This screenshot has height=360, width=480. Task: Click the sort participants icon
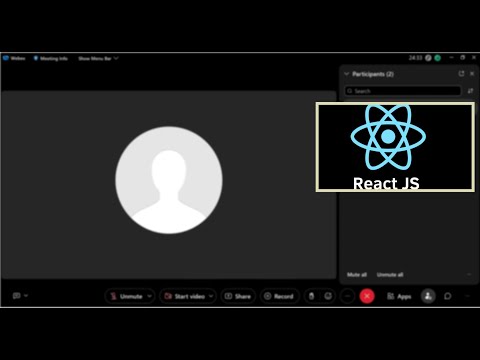click(x=470, y=91)
